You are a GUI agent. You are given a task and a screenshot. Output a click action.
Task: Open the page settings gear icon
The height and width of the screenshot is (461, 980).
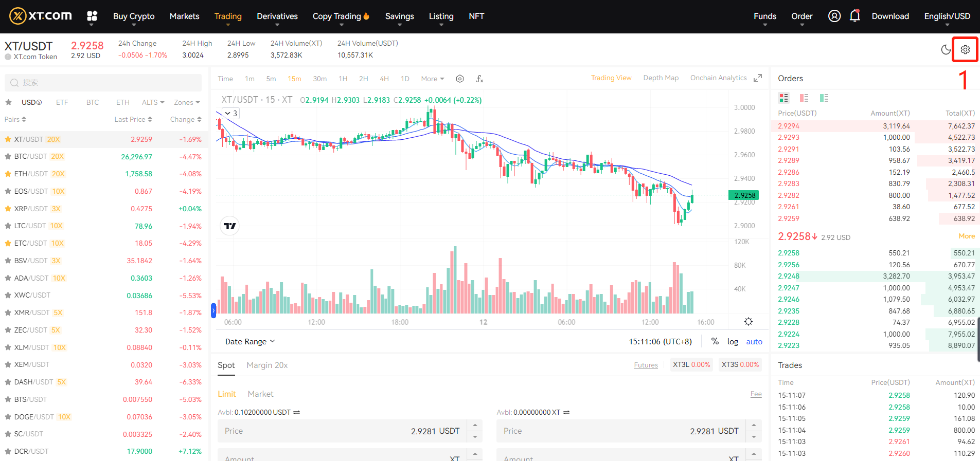965,49
